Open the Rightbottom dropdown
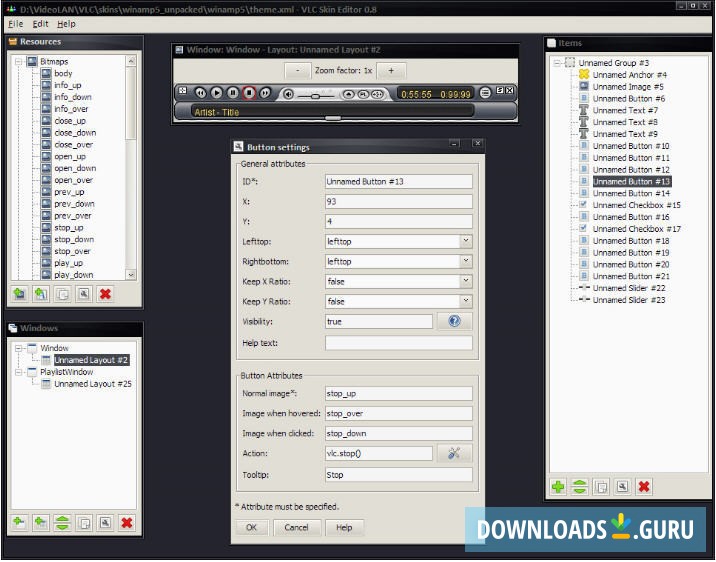This screenshot has height=562, width=716. 466,261
